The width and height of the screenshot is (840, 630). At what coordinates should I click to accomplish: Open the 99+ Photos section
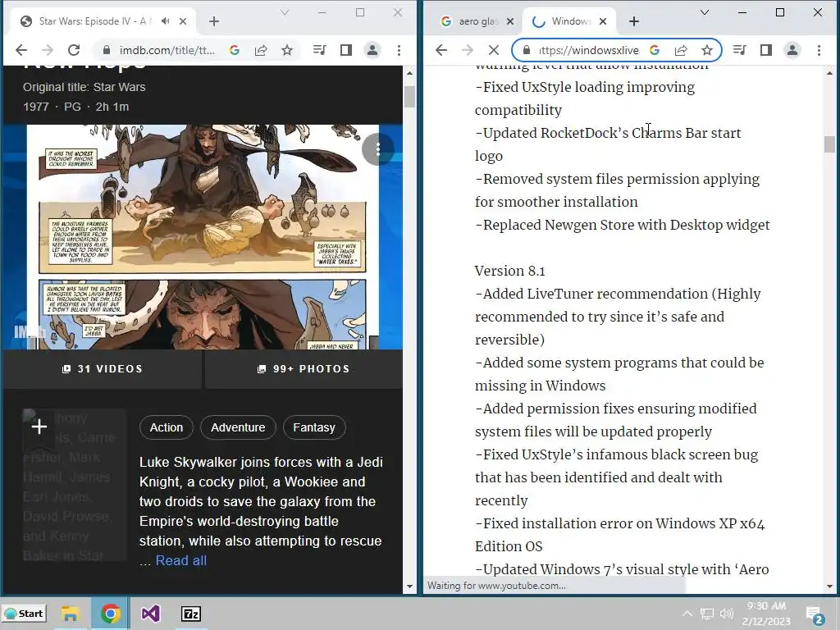point(304,369)
